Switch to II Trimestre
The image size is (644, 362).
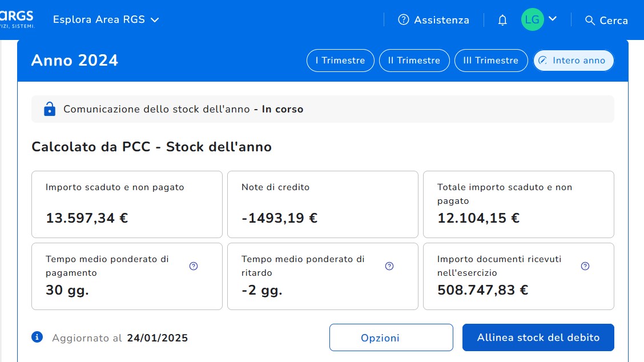coord(414,61)
